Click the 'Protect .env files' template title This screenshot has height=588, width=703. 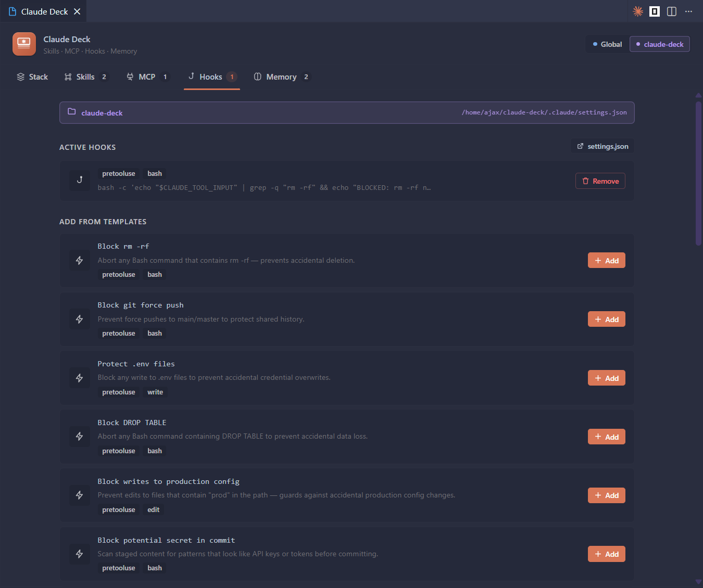click(136, 364)
